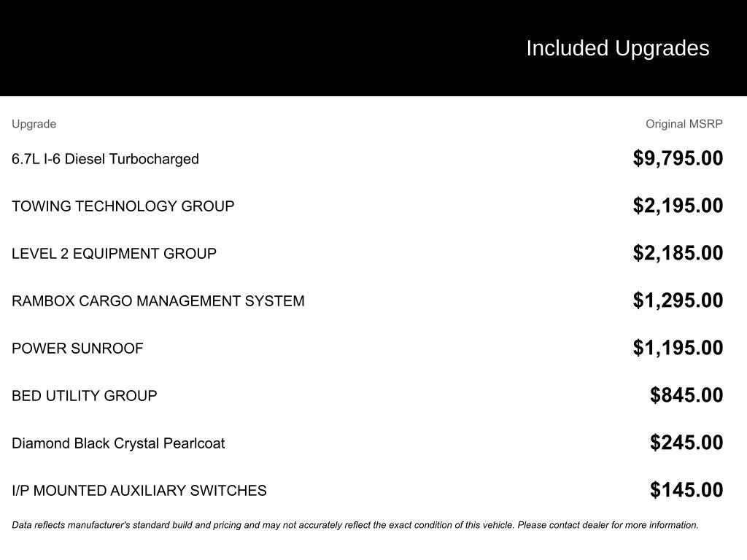Click the $1,195.00 price
The height and width of the screenshot is (560, 747).
point(678,348)
